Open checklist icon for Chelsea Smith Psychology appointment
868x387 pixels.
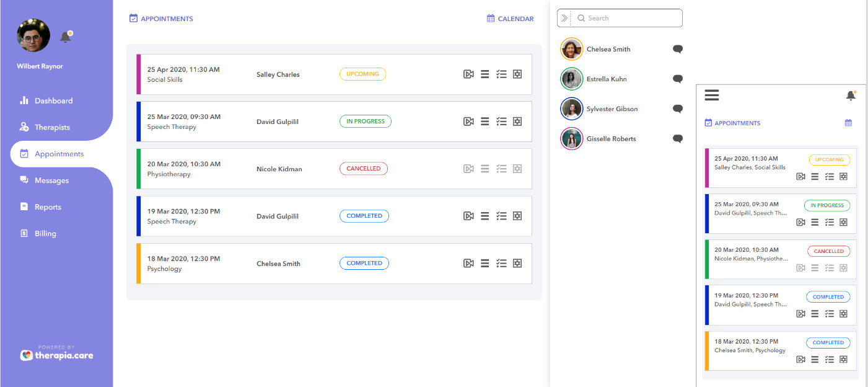(x=501, y=264)
